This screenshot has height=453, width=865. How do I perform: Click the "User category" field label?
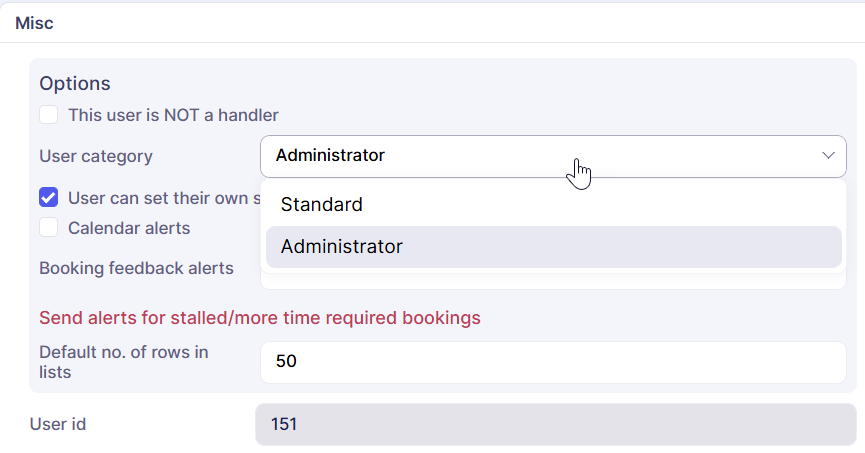(x=96, y=156)
